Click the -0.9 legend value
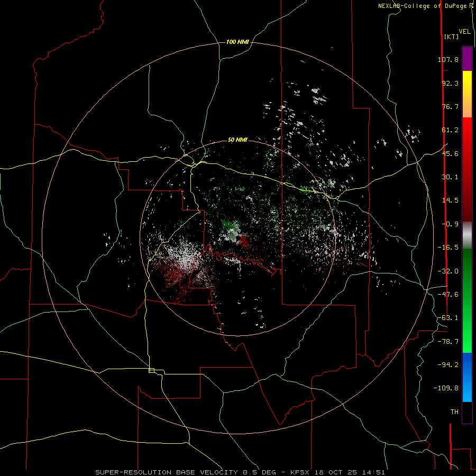 tap(450, 224)
